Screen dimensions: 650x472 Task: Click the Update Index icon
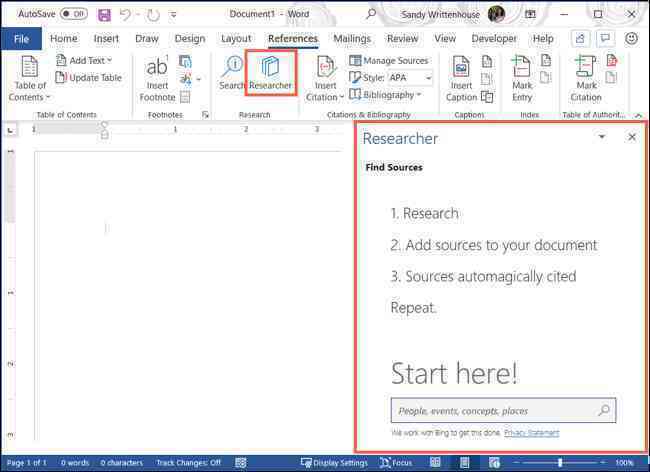(x=546, y=77)
